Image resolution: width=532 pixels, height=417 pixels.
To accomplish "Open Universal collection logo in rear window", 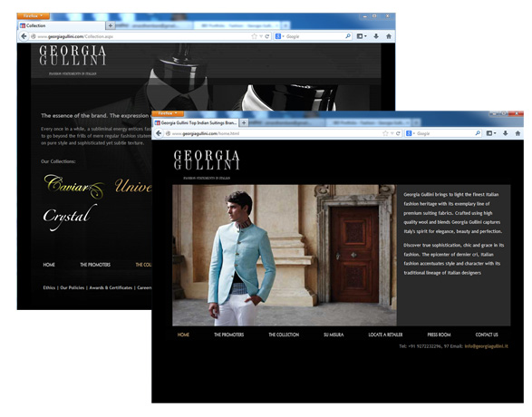I will 132,186.
